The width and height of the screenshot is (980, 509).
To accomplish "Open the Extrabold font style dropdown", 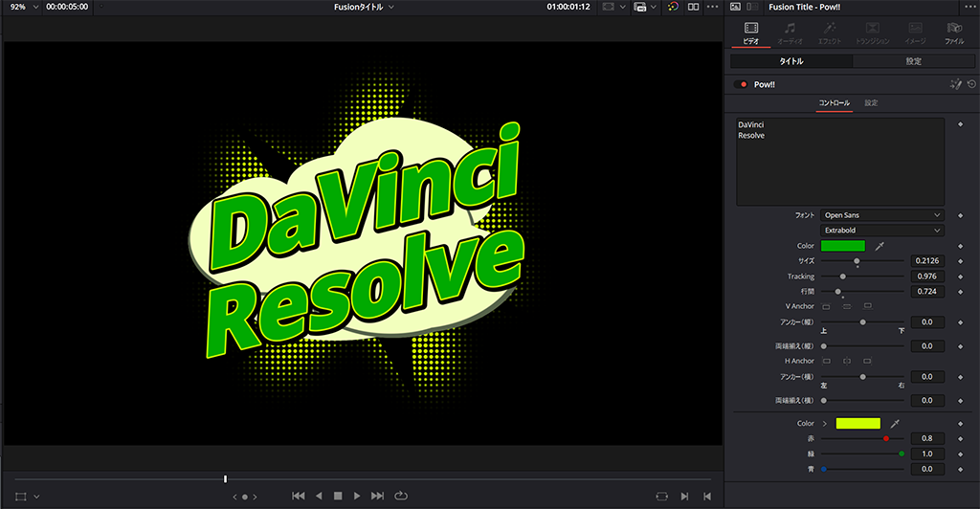I will point(881,231).
